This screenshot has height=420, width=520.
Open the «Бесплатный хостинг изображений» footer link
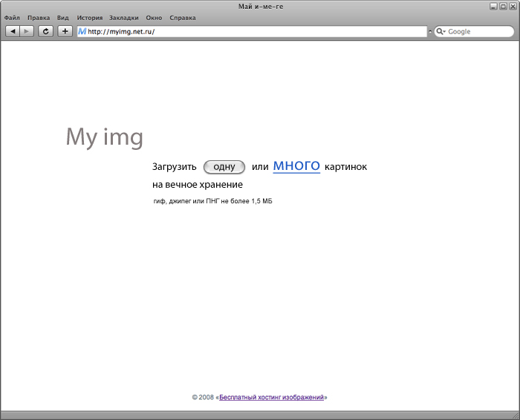click(272, 398)
